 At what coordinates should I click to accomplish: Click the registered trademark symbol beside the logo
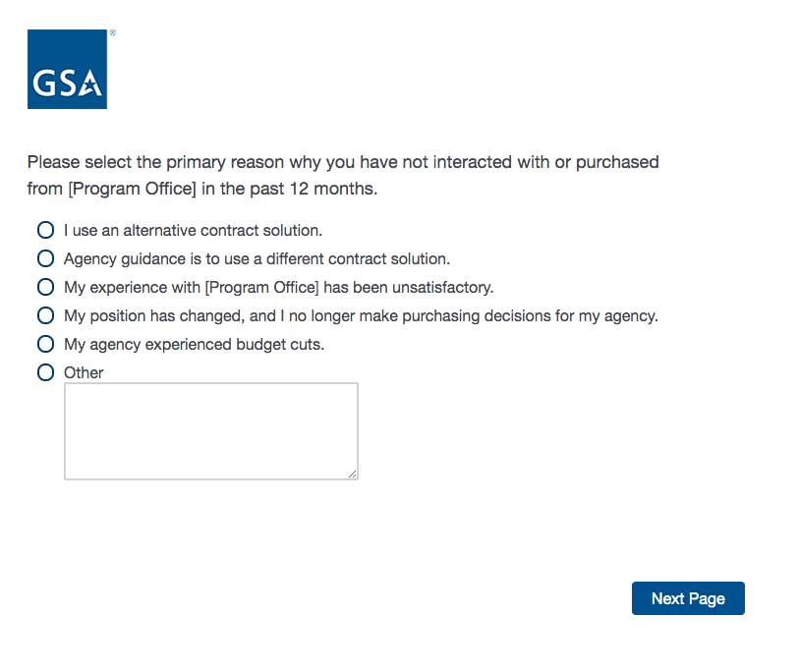(x=112, y=33)
